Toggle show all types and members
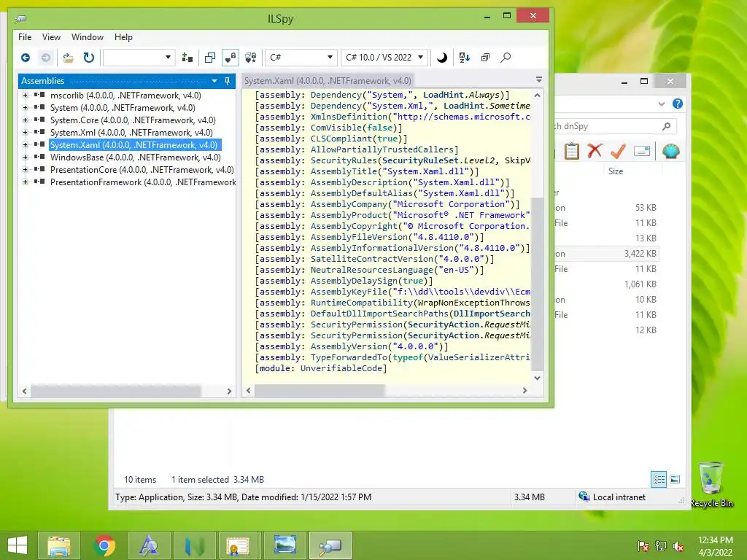The width and height of the screenshot is (747, 560). [x=251, y=58]
